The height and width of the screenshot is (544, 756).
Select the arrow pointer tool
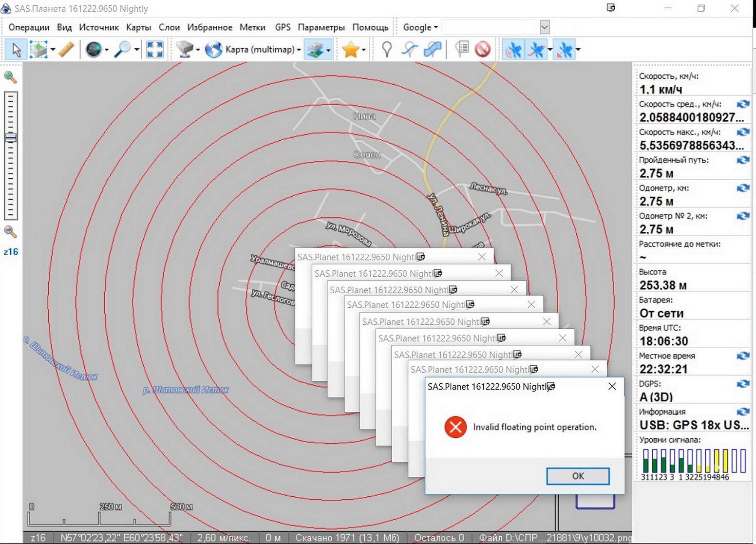(16, 50)
